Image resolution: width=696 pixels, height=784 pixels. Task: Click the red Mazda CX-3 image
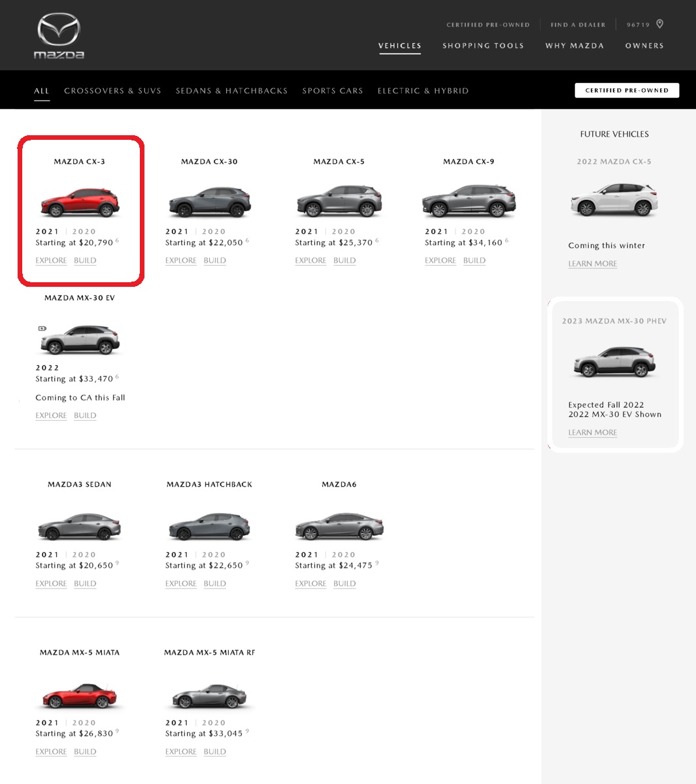[80, 203]
